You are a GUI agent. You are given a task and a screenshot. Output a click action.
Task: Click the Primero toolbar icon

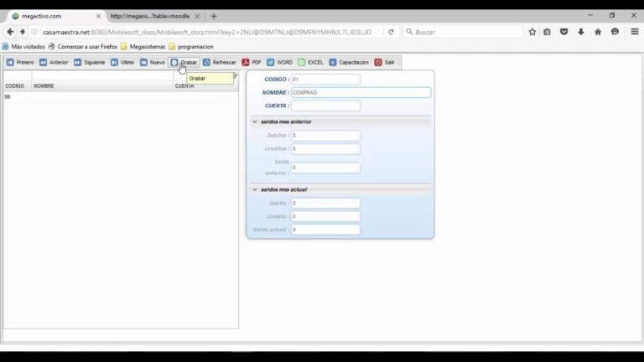pos(11,62)
